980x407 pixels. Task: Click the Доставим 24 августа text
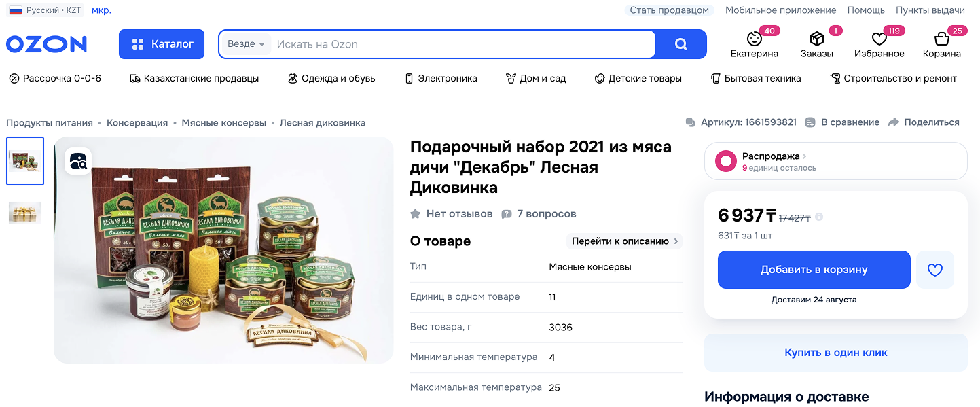pos(814,300)
